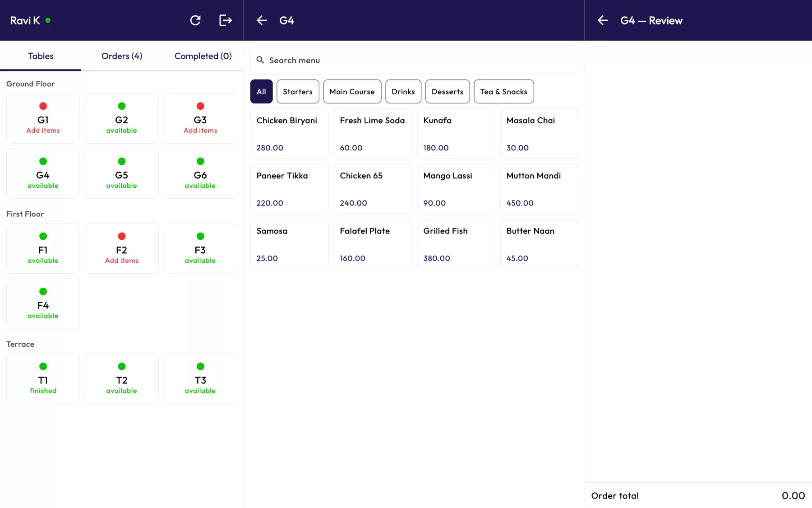The width and height of the screenshot is (812, 508).
Task: Filter menu by Desserts
Action: (x=448, y=92)
